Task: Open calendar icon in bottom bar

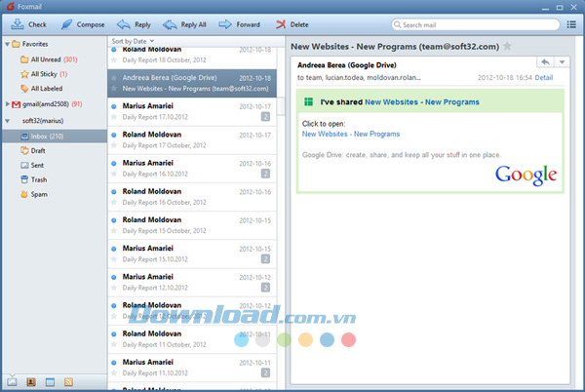Action: coord(50,382)
